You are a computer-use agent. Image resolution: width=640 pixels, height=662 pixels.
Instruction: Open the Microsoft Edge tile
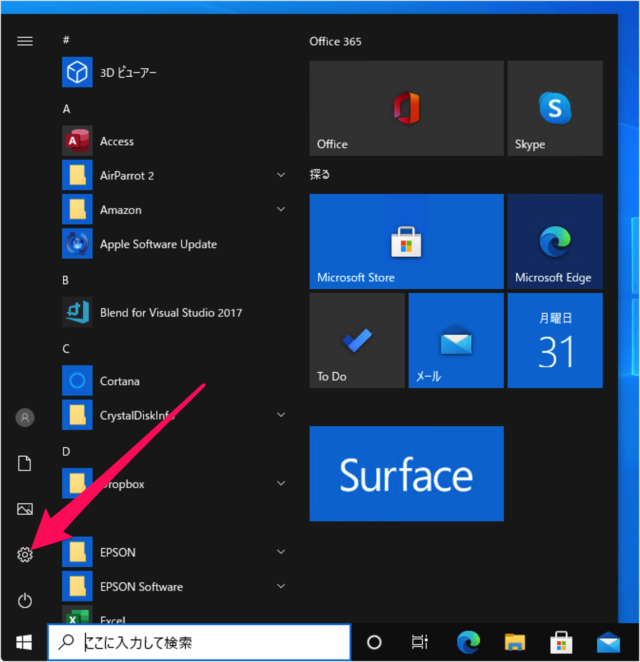click(554, 241)
